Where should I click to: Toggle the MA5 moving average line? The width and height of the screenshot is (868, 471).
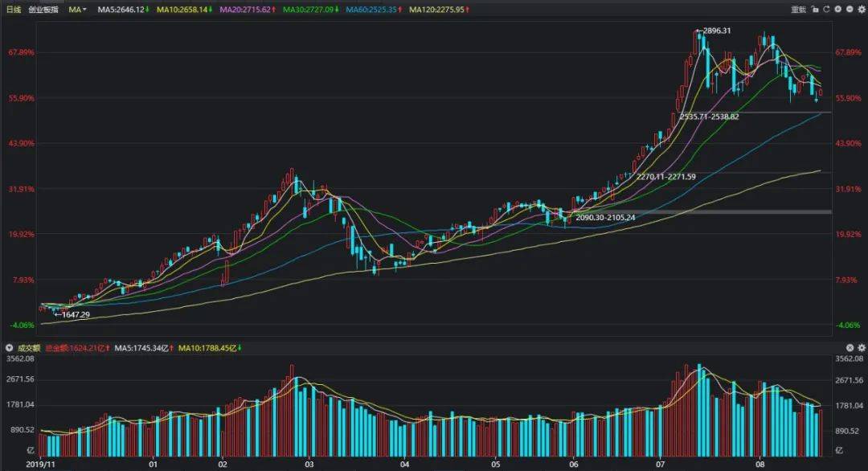[x=120, y=10]
